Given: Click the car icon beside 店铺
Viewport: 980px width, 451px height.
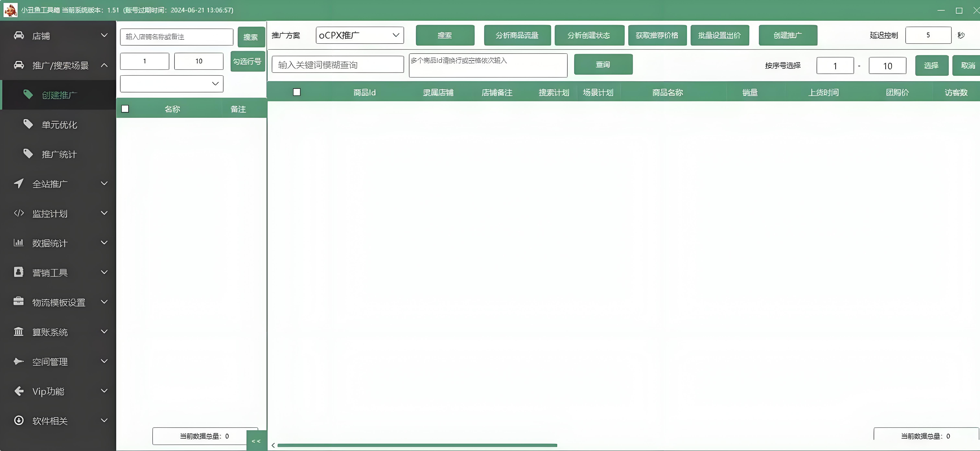Looking at the screenshot, I should 19,35.
